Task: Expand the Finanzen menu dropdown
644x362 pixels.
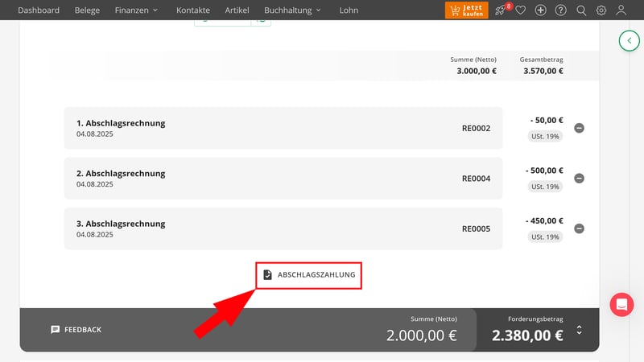Action: 136,10
